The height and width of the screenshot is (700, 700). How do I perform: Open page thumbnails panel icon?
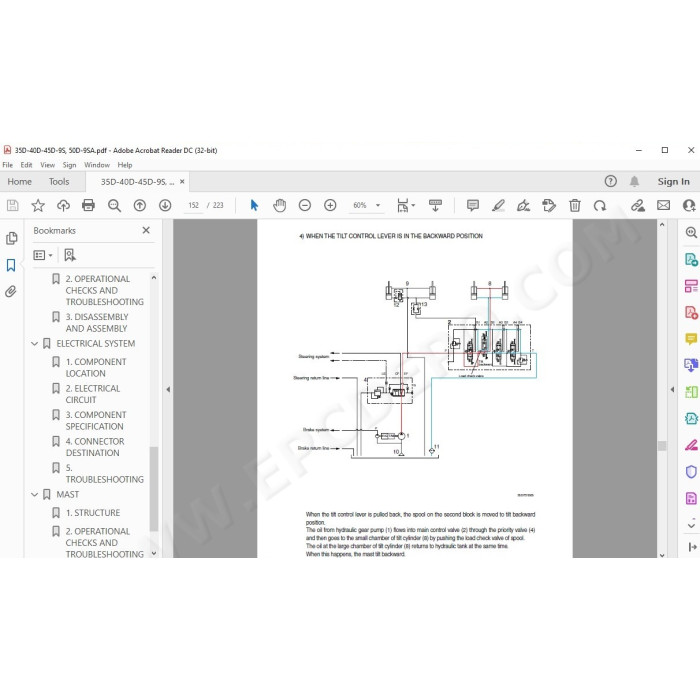pos(12,238)
